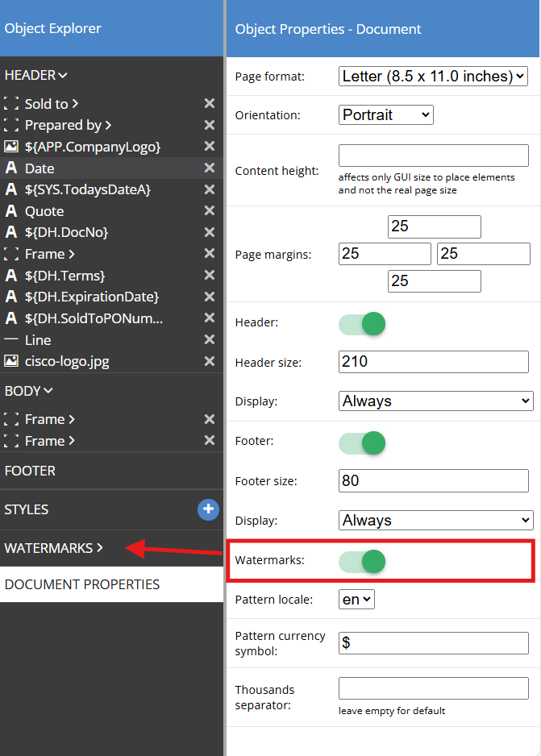541x756 pixels.
Task: Turn off the Footer toggle
Action: pos(362,442)
